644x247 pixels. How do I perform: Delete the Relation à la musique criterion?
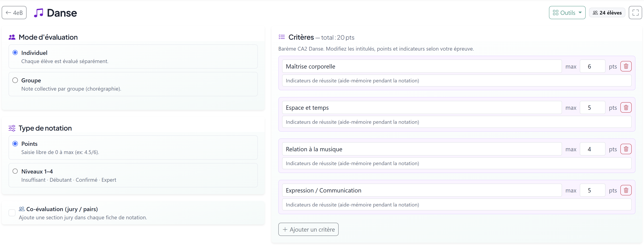click(626, 149)
